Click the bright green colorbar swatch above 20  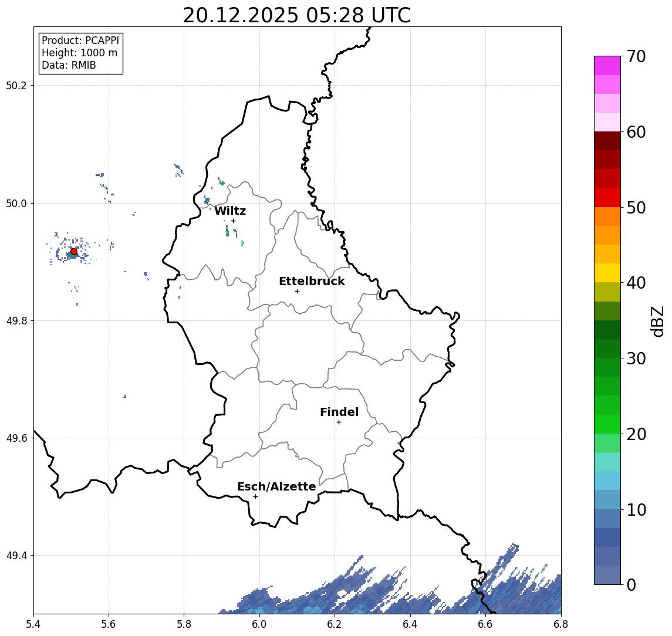(x=607, y=424)
